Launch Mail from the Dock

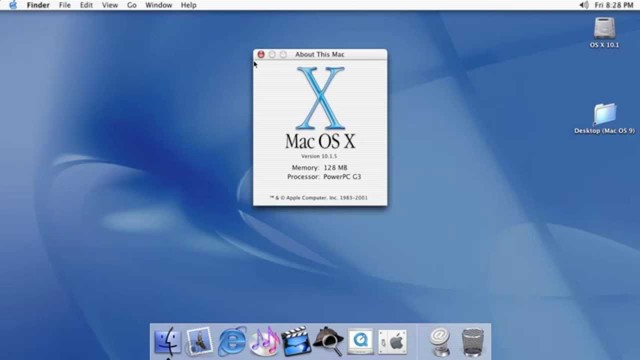(200, 341)
